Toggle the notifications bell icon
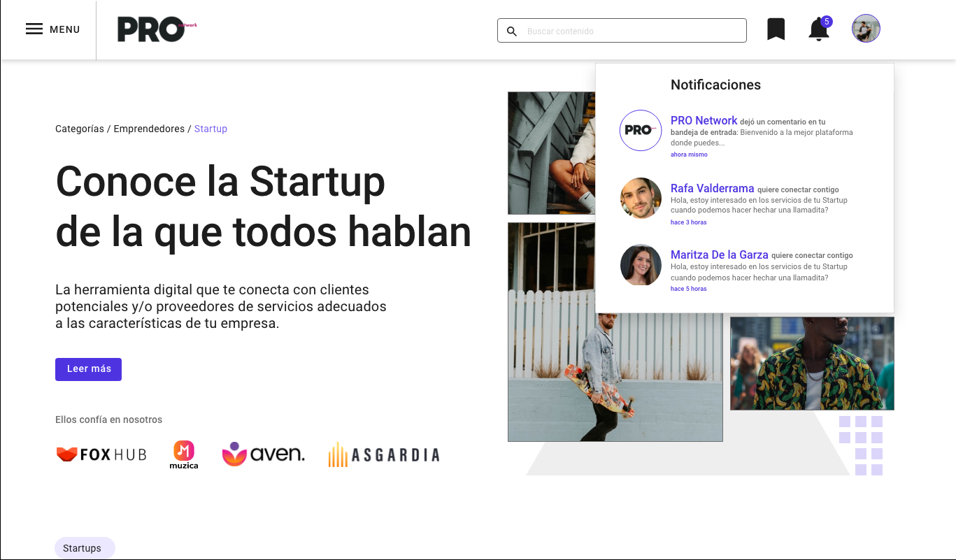The image size is (956, 560). [819, 29]
